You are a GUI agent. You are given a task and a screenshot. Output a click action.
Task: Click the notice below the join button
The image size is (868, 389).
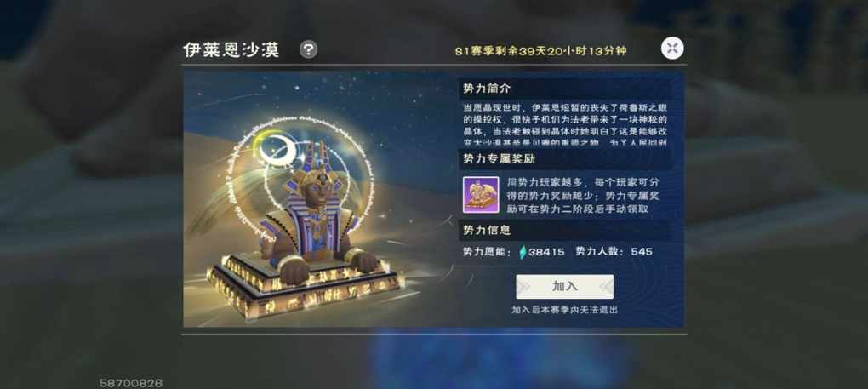(565, 310)
